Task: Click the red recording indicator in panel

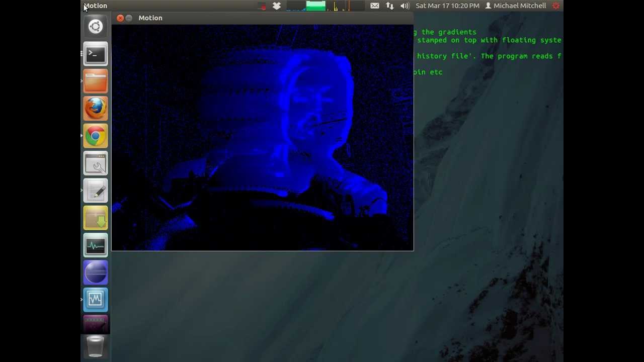Action: [x=262, y=6]
